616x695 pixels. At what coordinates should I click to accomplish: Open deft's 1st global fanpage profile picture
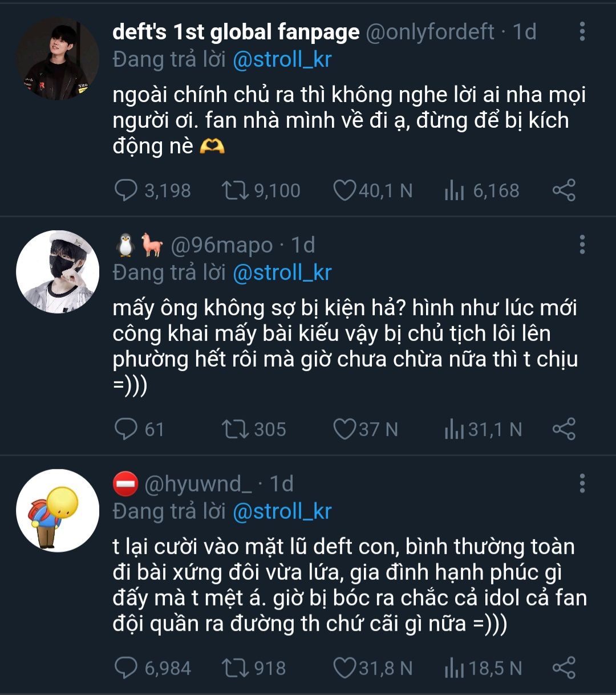(x=57, y=59)
